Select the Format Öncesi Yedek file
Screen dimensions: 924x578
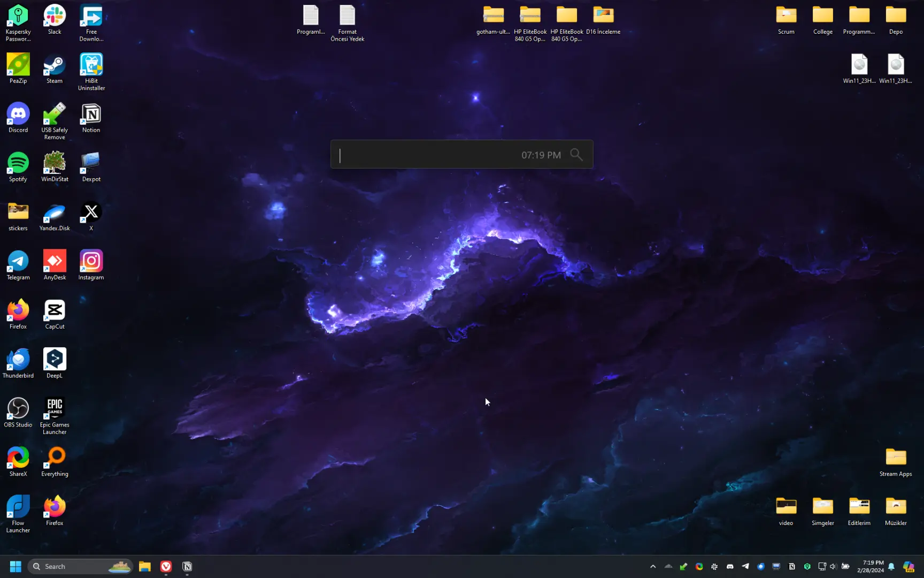(348, 23)
